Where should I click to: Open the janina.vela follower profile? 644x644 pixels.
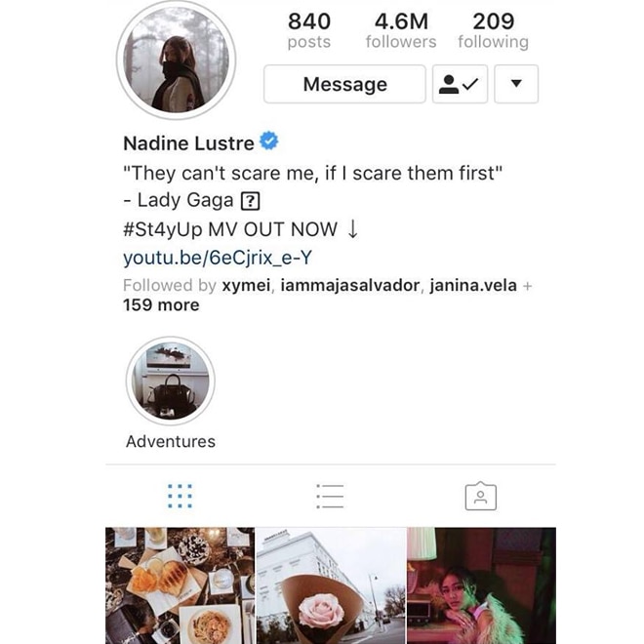click(x=473, y=285)
